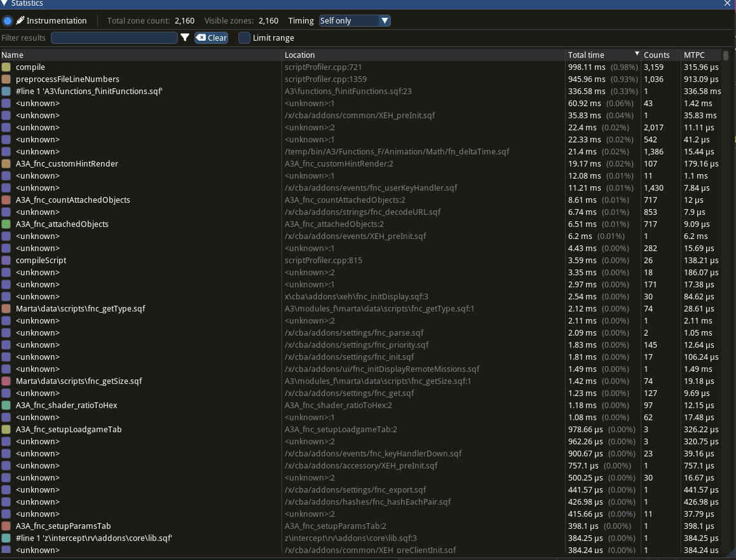This screenshot has height=560, width=736.
Task: Switch sorting via the Counts column header
Action: point(658,55)
